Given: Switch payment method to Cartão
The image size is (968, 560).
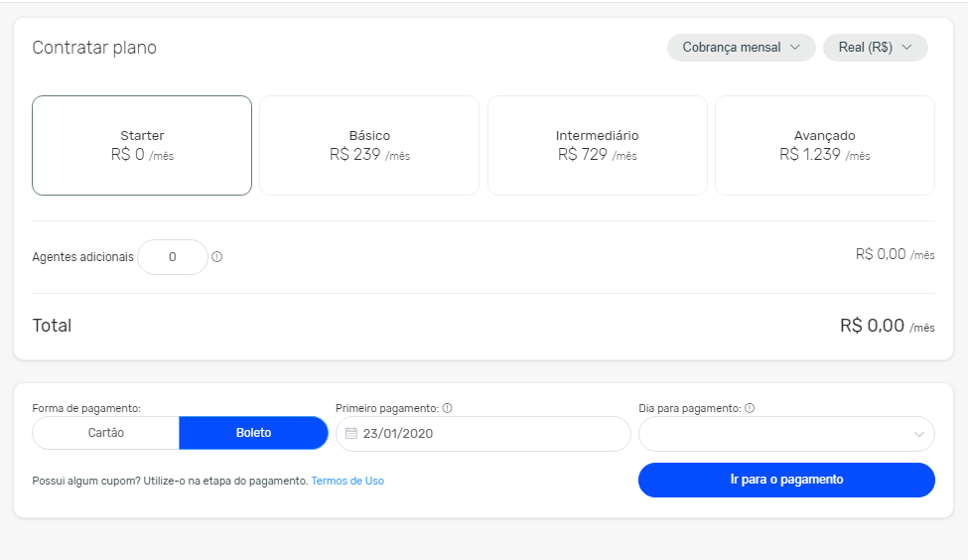Looking at the screenshot, I should point(105,433).
